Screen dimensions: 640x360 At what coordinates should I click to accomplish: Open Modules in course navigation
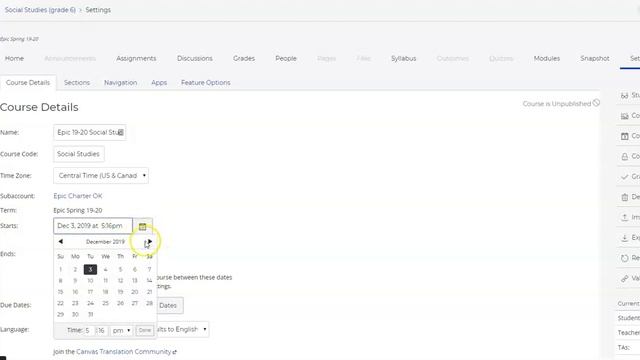pos(547,58)
